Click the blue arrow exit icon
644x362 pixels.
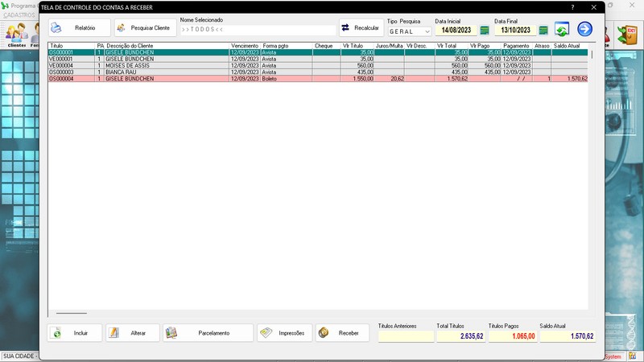click(584, 30)
